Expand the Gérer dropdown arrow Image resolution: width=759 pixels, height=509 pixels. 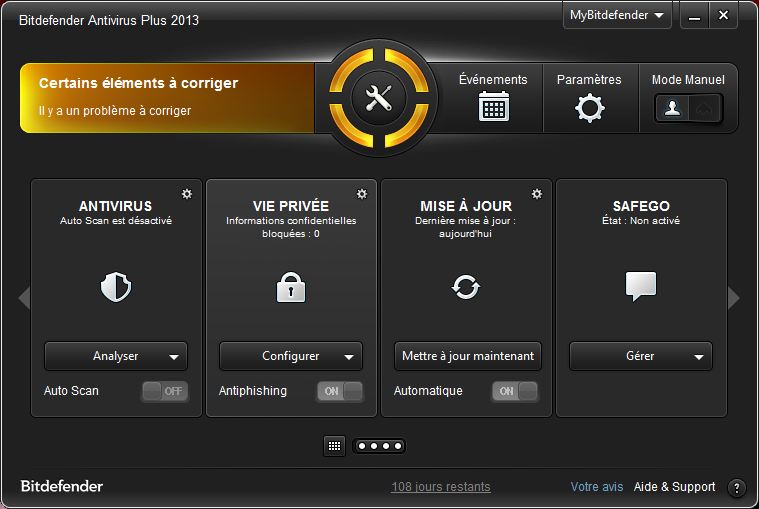click(698, 357)
